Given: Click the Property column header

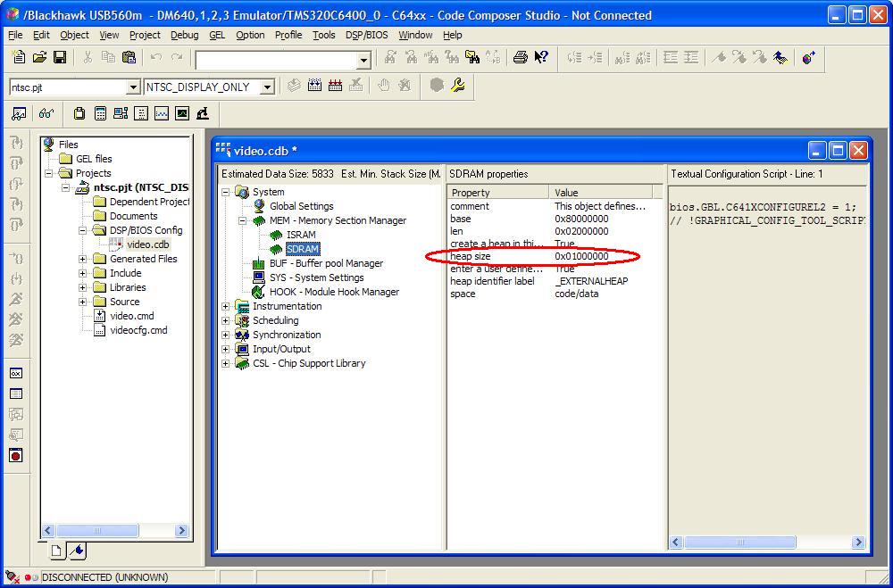Looking at the screenshot, I should [498, 193].
